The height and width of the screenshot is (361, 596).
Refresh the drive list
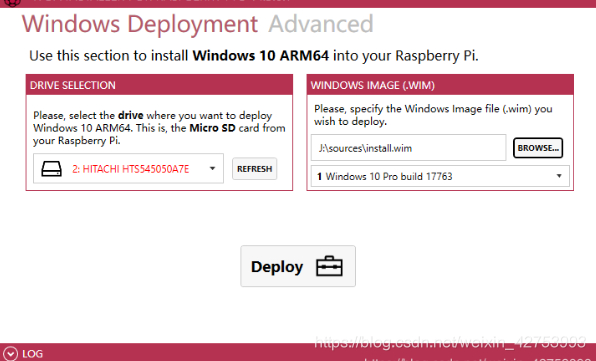[255, 169]
